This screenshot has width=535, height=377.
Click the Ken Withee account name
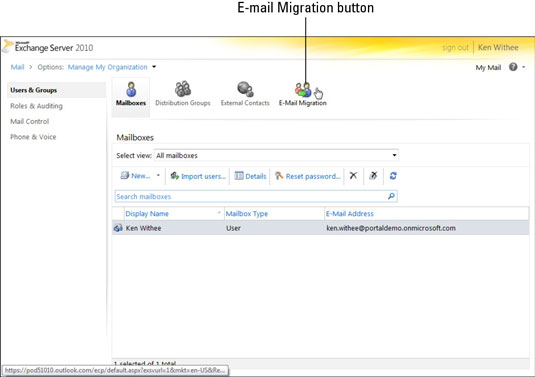point(498,47)
